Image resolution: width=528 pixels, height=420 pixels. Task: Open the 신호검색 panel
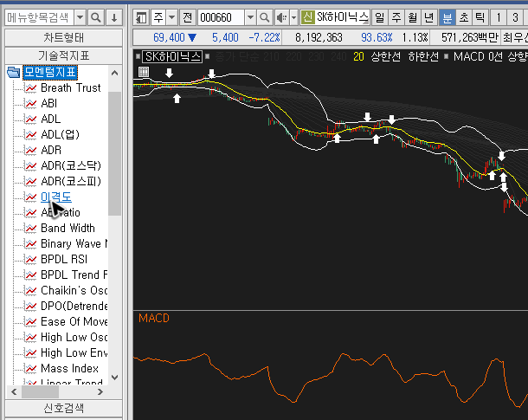(64, 408)
